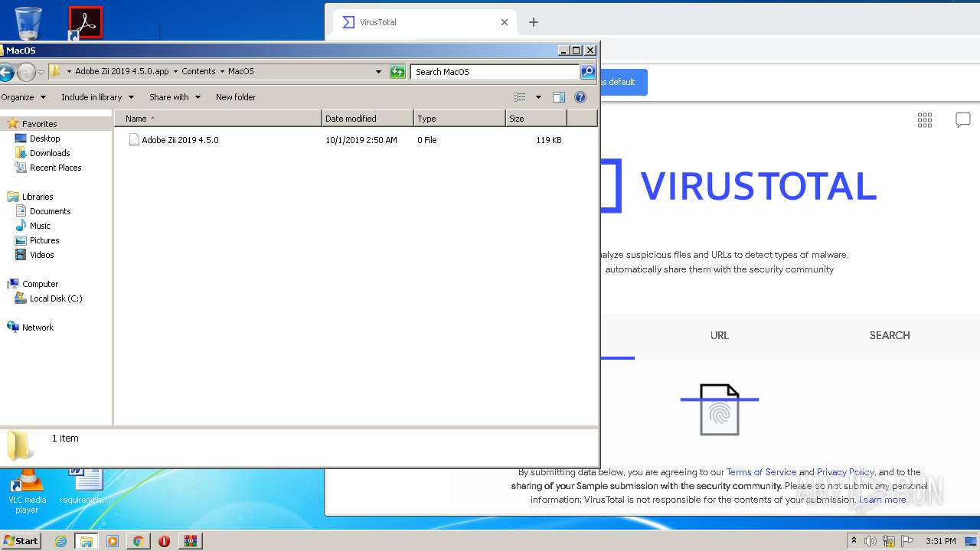This screenshot has width=980, height=551.
Task: Open Recent Places in Favorites
Action: coord(55,168)
